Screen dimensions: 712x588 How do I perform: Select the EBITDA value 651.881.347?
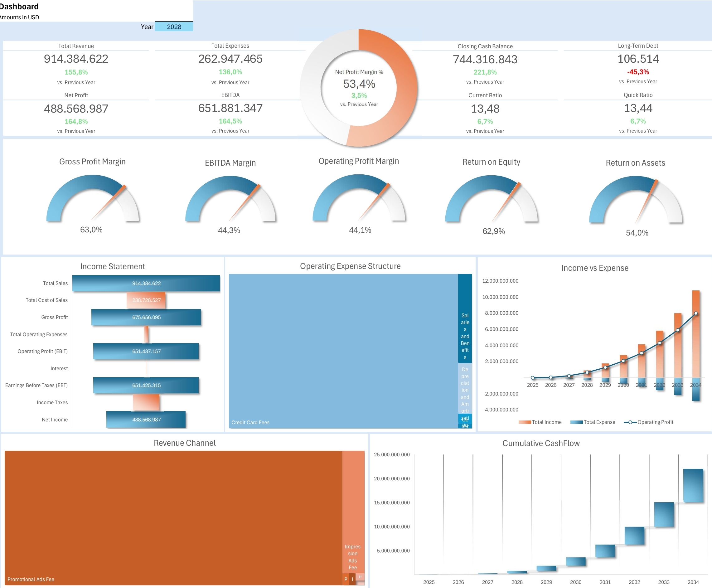(230, 108)
